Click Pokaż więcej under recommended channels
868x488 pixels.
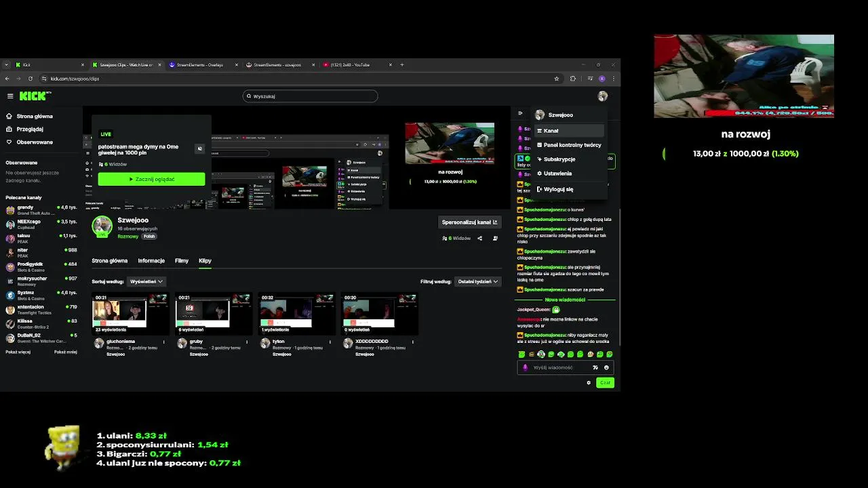(x=18, y=352)
